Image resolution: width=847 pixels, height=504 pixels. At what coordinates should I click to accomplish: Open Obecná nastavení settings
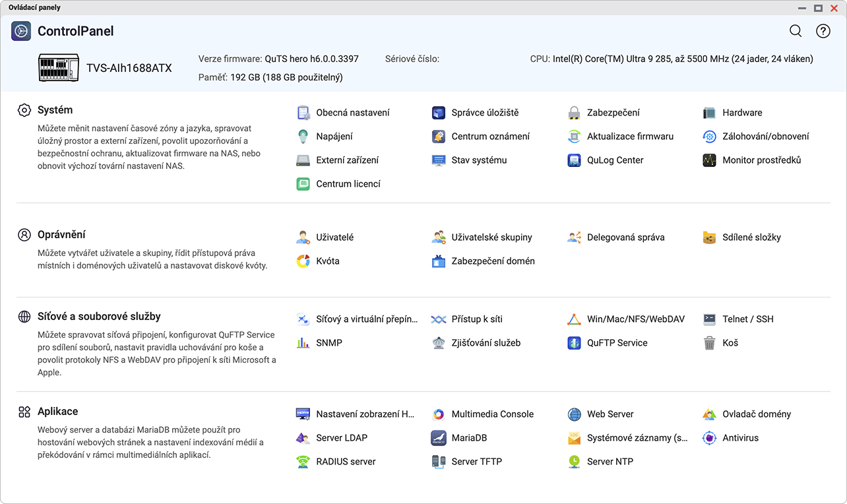click(352, 113)
